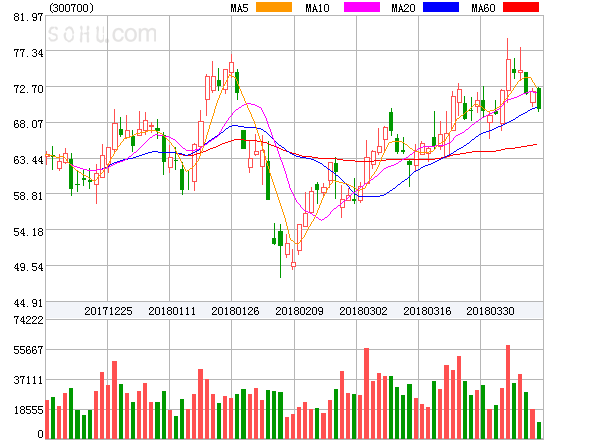Click the 20180111 date label

click(x=172, y=311)
